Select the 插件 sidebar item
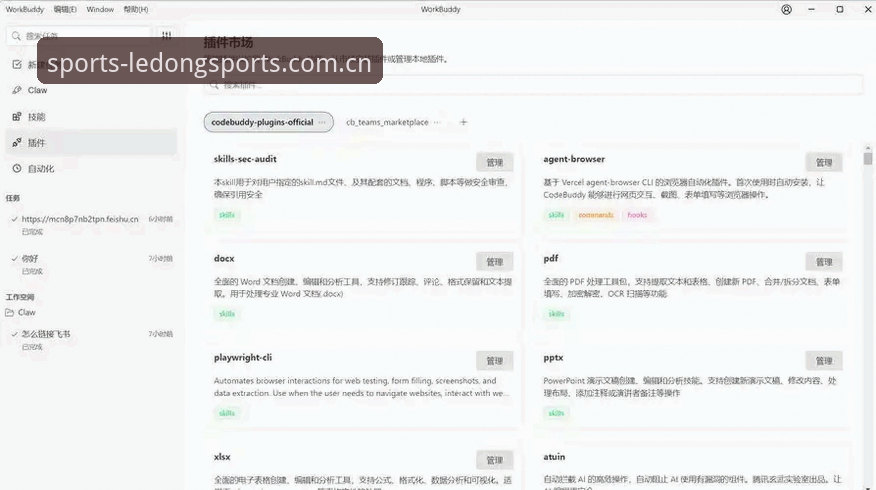Image resolution: width=876 pixels, height=490 pixels. [x=91, y=143]
